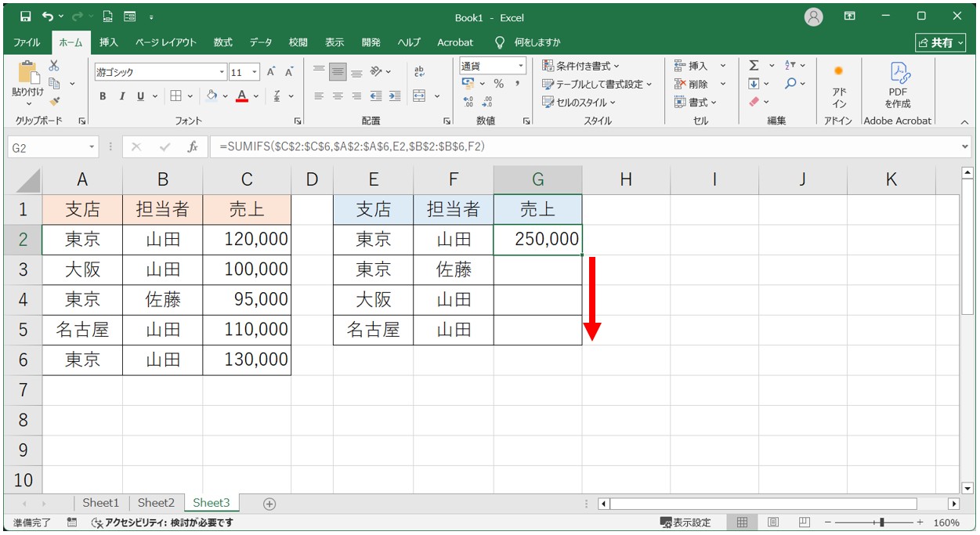Screen dimensions: 980x535
Task: Toggle middle vertical alignment
Action: [x=338, y=72]
